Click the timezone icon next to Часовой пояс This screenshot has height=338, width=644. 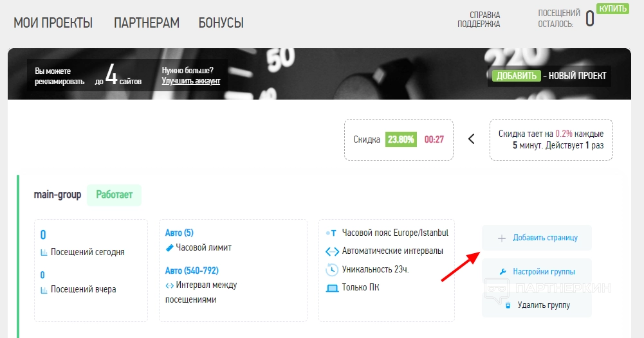331,233
